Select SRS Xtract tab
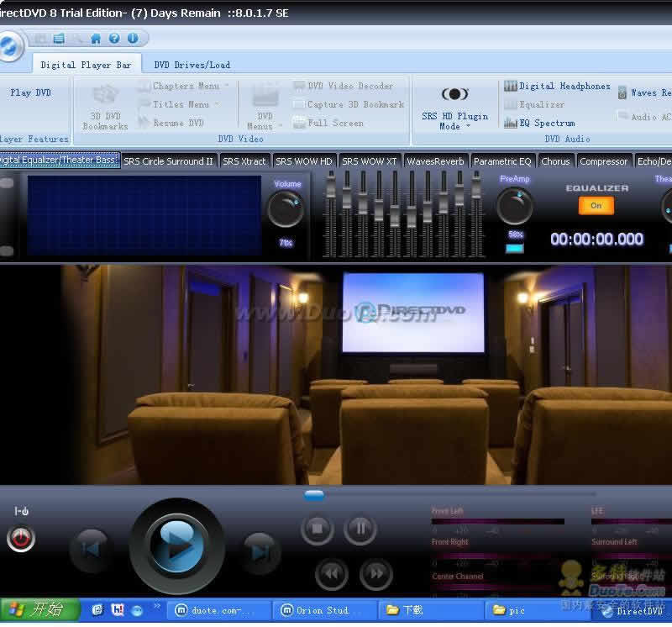The height and width of the screenshot is (627, 672). (244, 161)
